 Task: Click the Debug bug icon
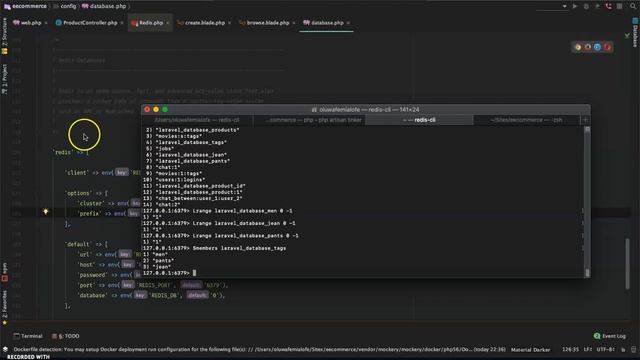point(586,6)
